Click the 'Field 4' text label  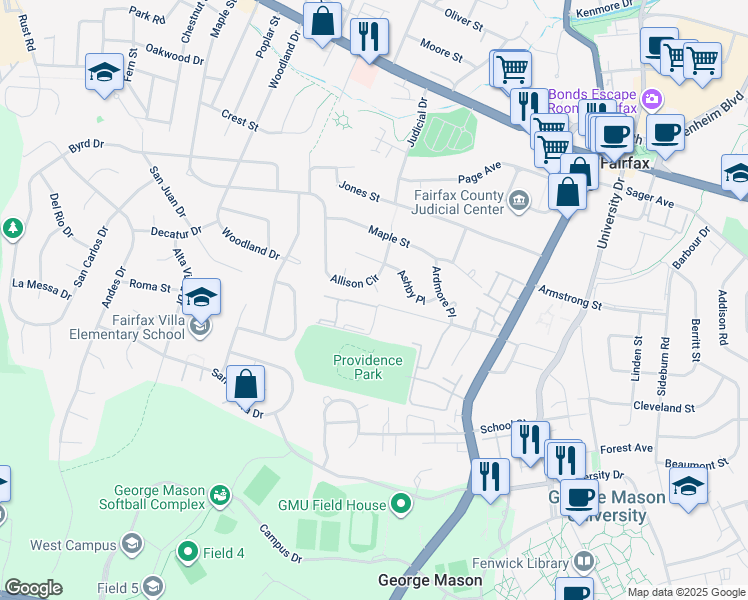223,553
